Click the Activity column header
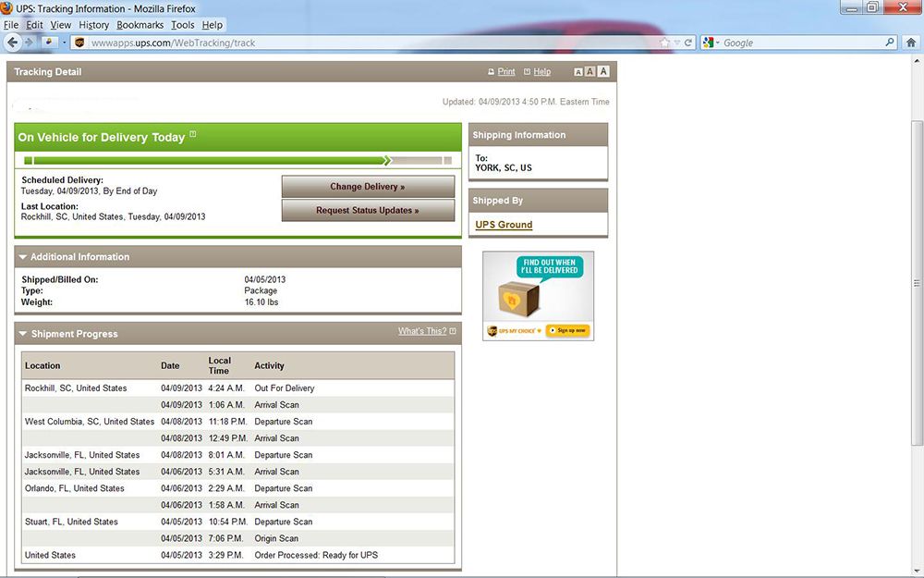 269,365
